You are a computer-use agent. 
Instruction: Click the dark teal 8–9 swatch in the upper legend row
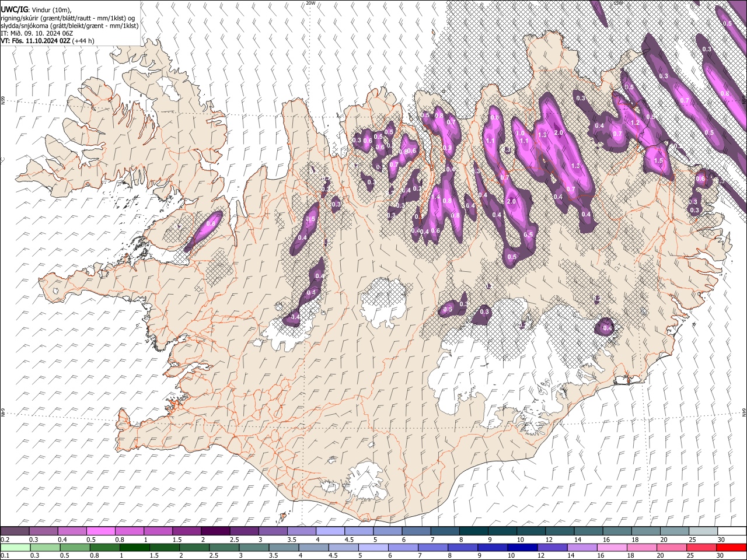(474, 531)
